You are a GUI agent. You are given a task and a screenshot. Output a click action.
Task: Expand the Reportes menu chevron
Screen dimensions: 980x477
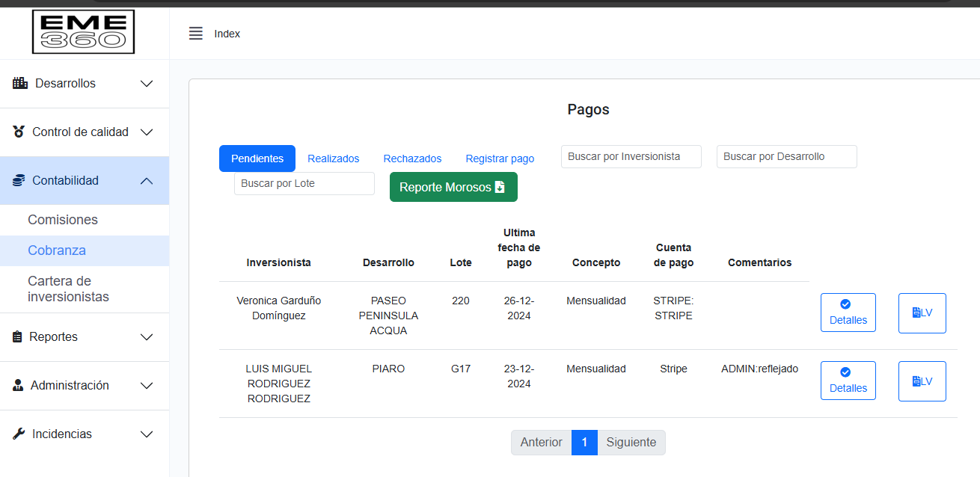coord(147,337)
